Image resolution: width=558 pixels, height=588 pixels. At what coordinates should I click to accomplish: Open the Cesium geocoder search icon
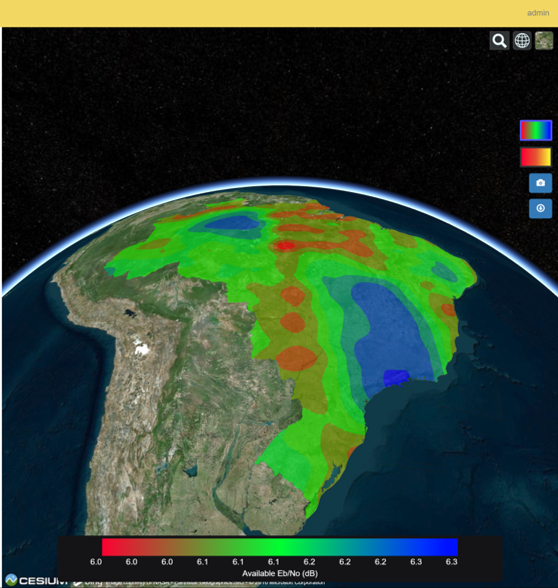500,40
